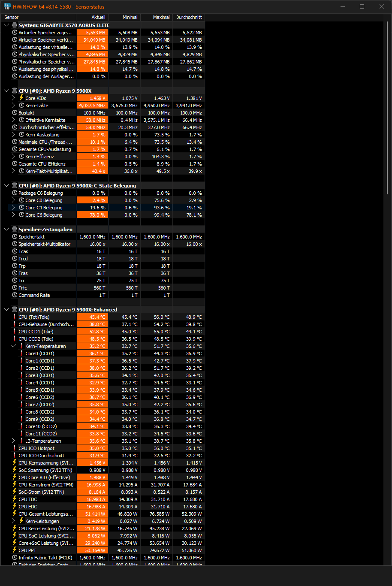
Task: Click the Durchschnitt column header
Action: click(189, 17)
